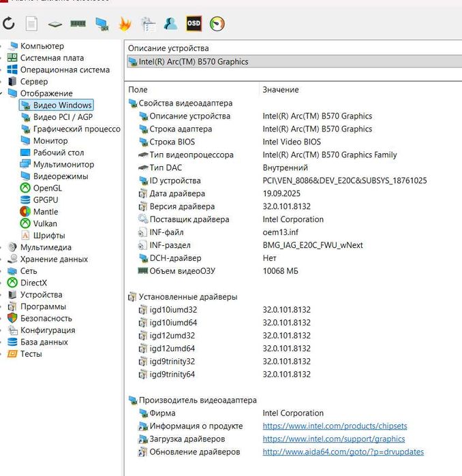Screen dimensions: 462x476
Task: Select the Фирма row
Action: tap(231, 413)
